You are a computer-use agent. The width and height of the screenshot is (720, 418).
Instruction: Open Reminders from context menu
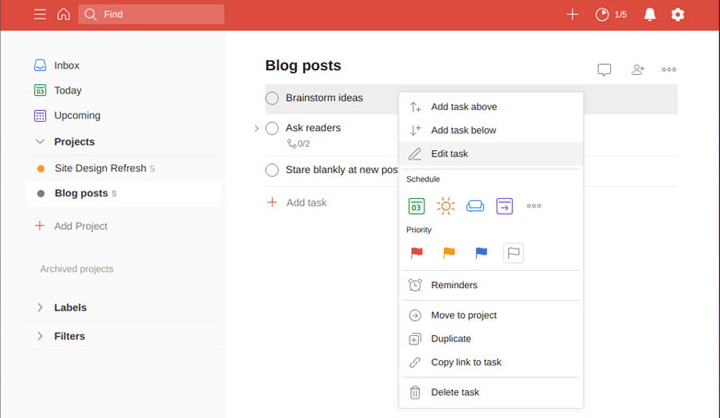491,285
